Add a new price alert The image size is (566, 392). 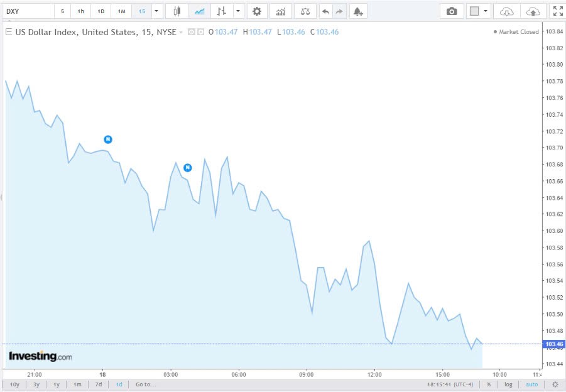pos(357,11)
